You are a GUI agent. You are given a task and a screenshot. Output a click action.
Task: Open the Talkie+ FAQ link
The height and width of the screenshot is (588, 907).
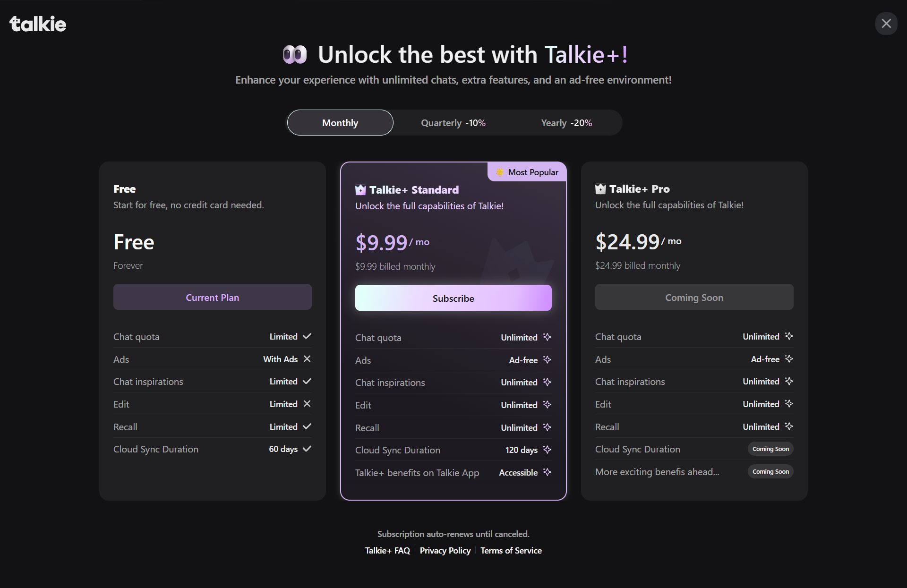tap(387, 551)
